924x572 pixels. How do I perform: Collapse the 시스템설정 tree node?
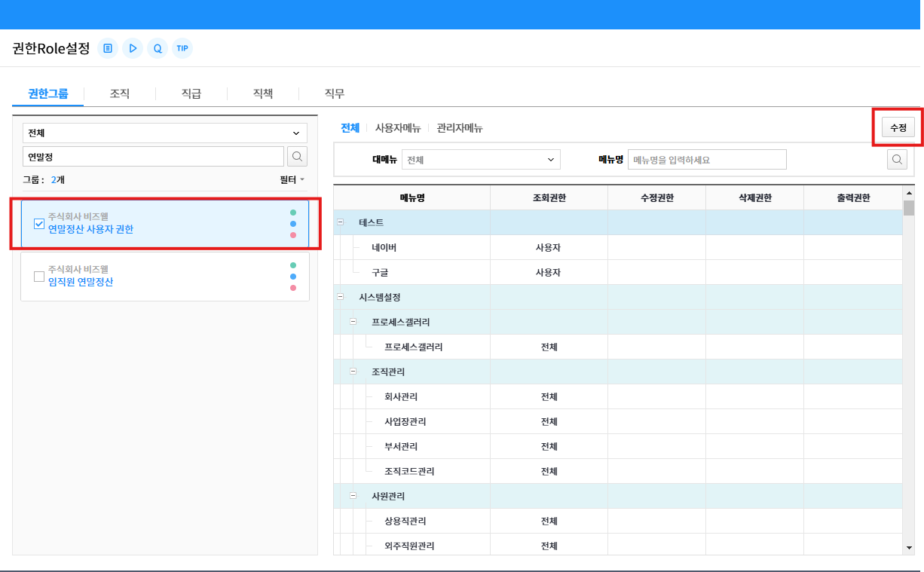(x=340, y=297)
